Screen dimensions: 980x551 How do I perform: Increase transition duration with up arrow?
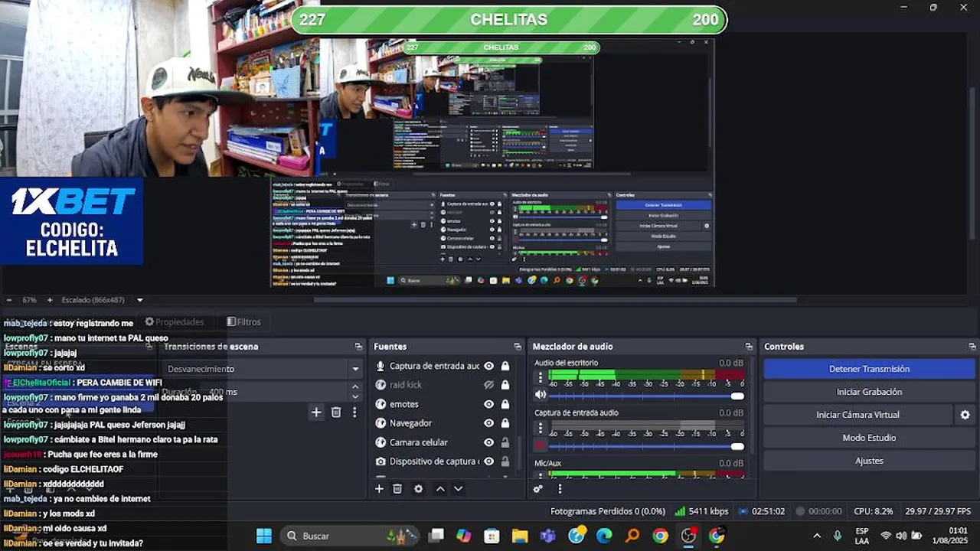click(x=354, y=387)
